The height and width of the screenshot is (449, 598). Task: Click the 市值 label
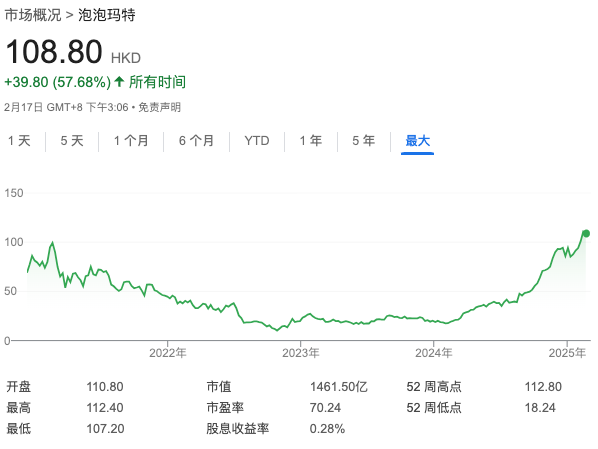pos(219,387)
